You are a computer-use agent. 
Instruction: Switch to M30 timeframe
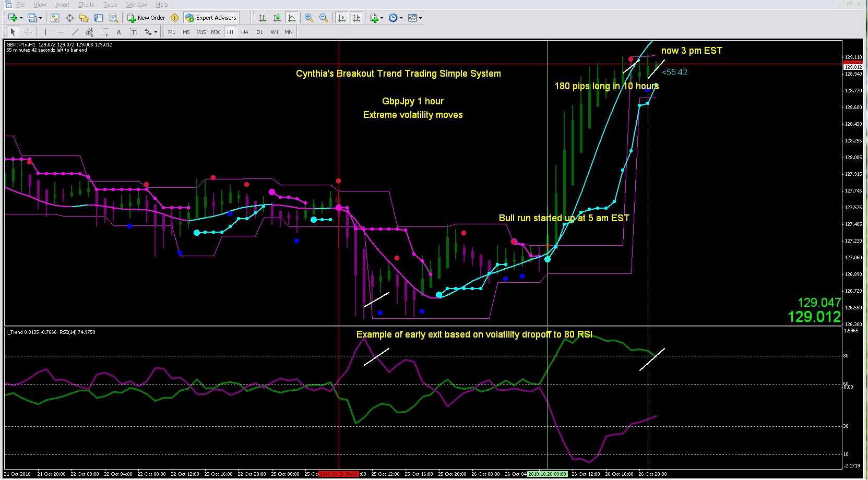coord(216,32)
